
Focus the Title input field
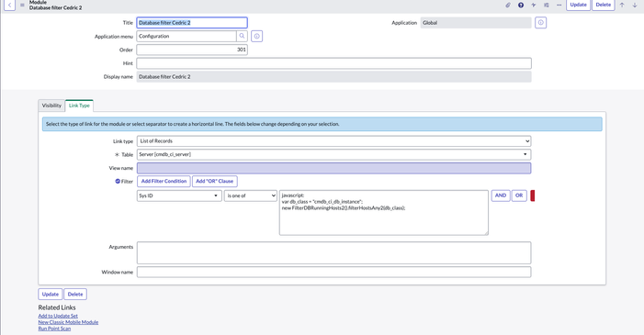tap(192, 23)
